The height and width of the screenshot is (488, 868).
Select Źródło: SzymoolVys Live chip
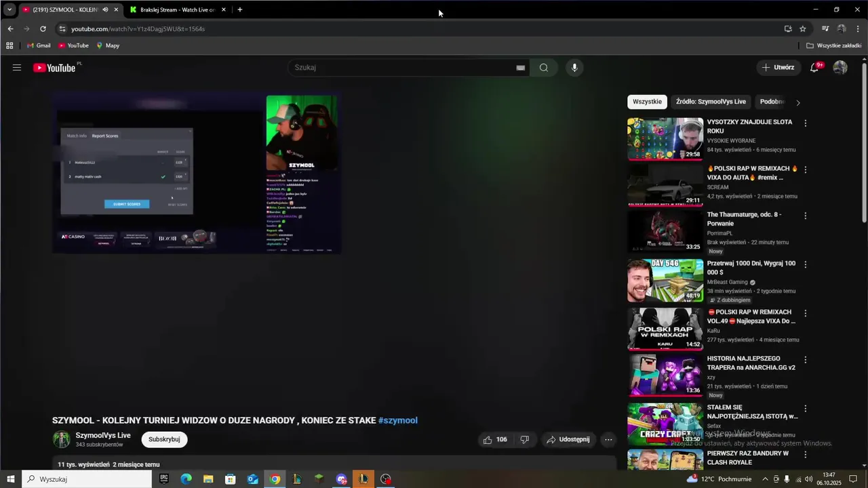711,102
